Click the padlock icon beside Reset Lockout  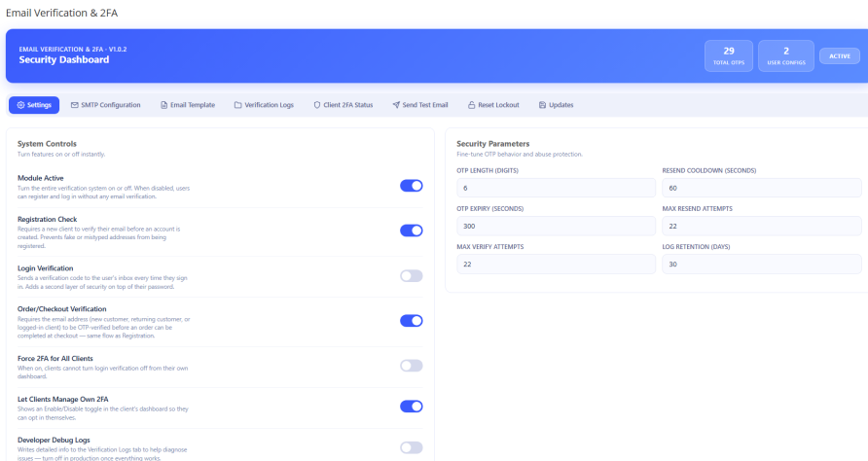click(472, 105)
